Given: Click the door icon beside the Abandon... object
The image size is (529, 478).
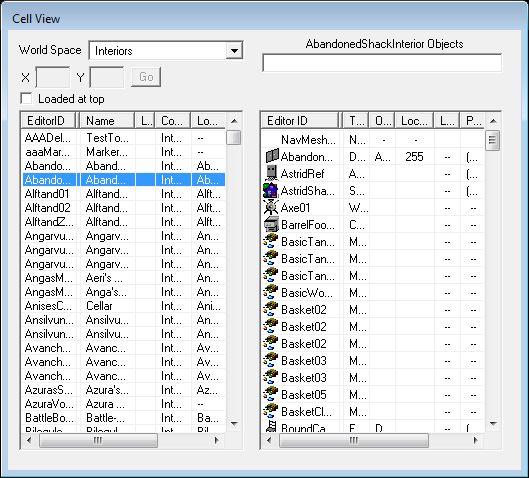Looking at the screenshot, I should (272, 156).
